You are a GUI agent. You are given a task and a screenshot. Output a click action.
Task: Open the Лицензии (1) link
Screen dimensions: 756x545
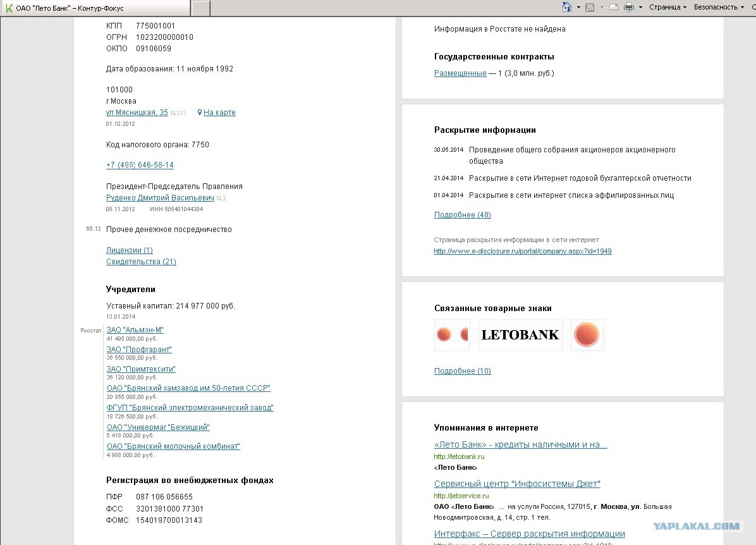tap(129, 250)
